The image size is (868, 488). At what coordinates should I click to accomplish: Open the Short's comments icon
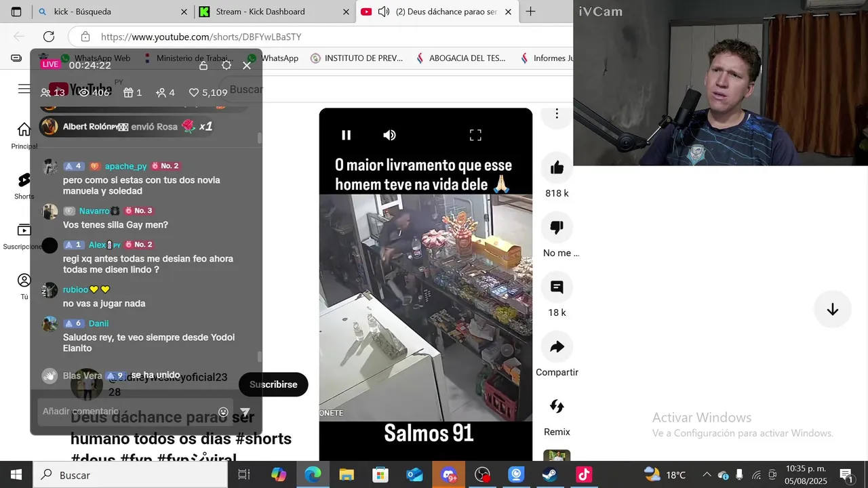tap(557, 287)
